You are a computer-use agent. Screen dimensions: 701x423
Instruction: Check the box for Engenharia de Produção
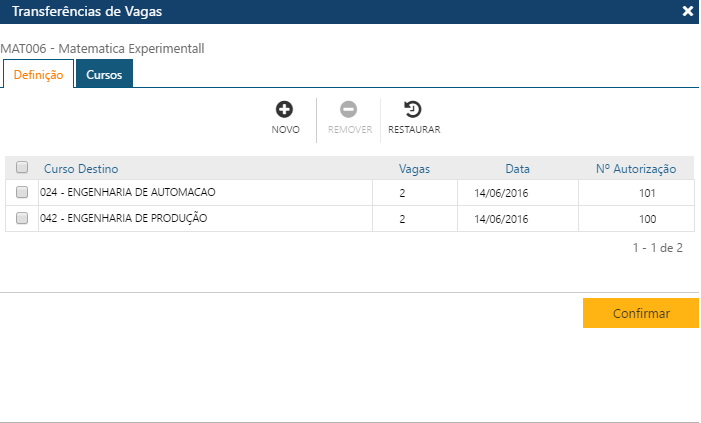[22, 218]
